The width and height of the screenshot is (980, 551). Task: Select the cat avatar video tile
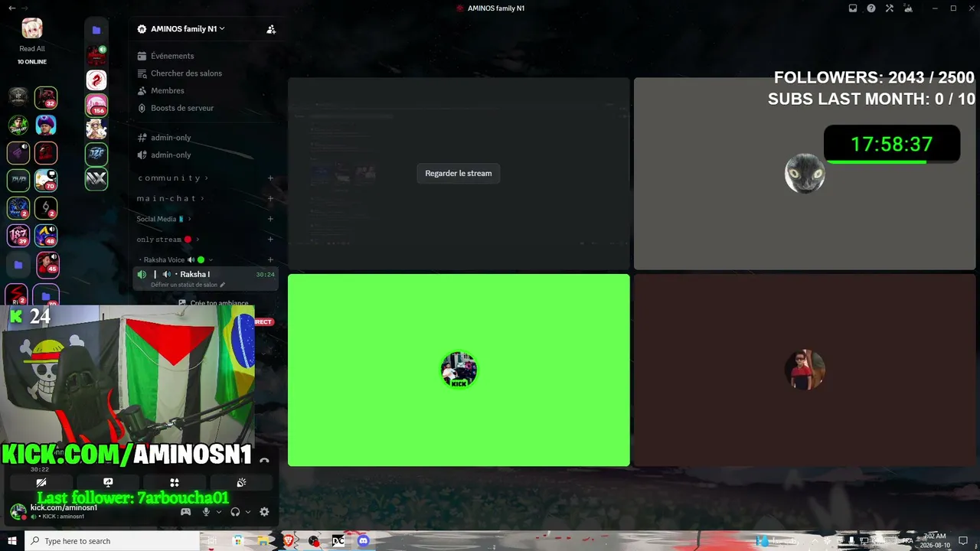(x=805, y=174)
